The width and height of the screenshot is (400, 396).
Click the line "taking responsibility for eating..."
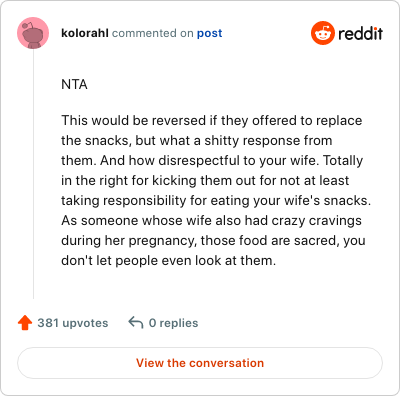[216, 200]
